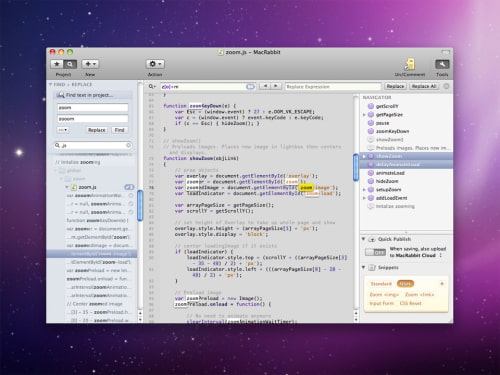The height and width of the screenshot is (375, 500).
Task: Click the find field containing 'zoom'
Action: (x=93, y=108)
